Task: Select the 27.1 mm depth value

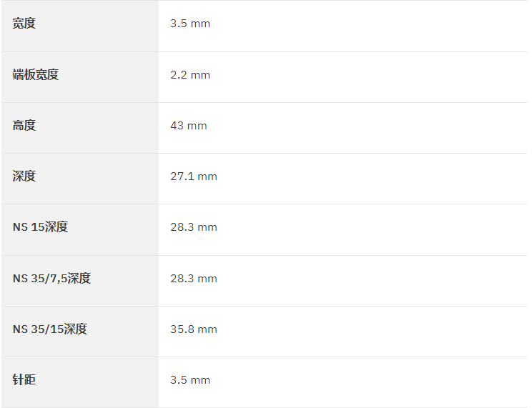Action: coord(194,176)
